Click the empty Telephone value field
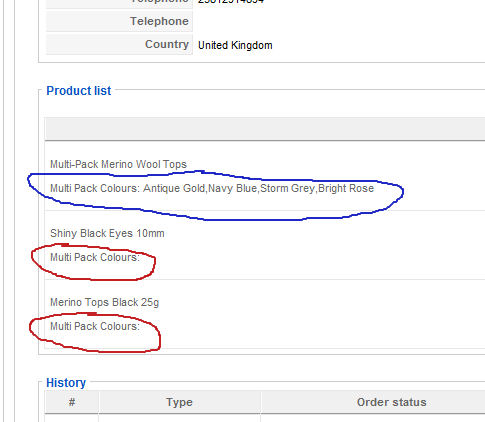485x422 pixels. coord(339,21)
